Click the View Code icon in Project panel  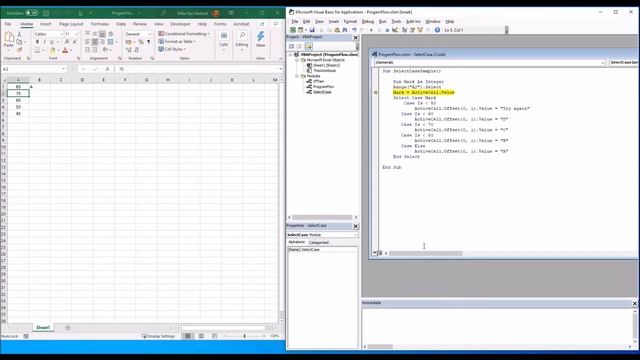(291, 46)
